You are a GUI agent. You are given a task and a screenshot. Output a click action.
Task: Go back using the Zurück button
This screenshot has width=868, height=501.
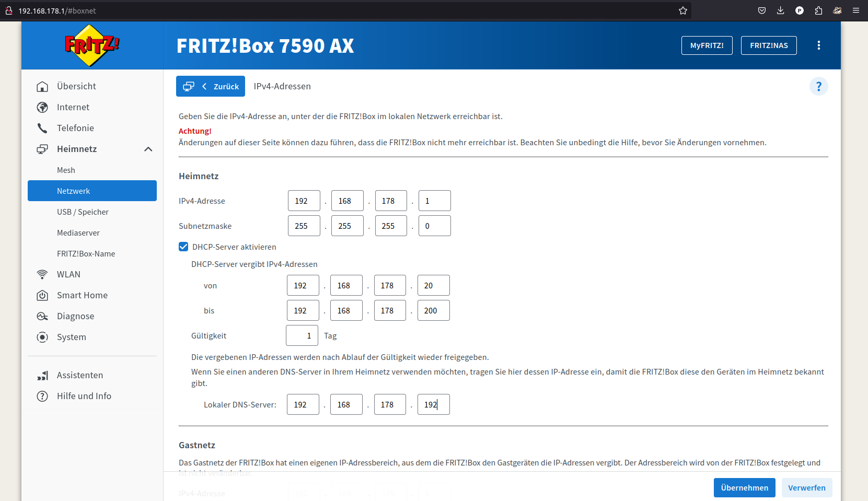click(x=211, y=86)
